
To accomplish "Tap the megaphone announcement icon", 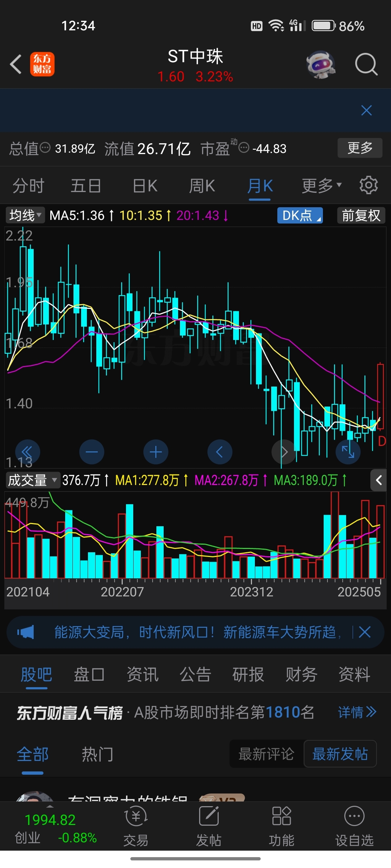I will [x=26, y=632].
